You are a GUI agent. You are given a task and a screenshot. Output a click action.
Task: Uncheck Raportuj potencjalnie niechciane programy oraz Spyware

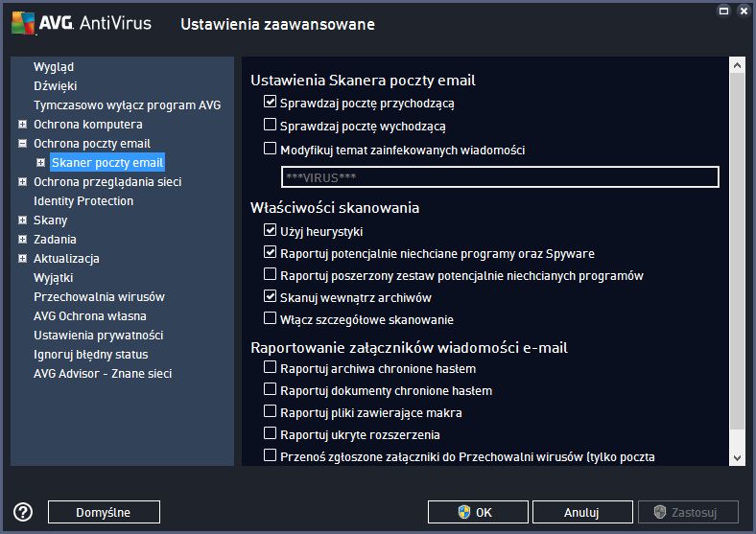[270, 252]
